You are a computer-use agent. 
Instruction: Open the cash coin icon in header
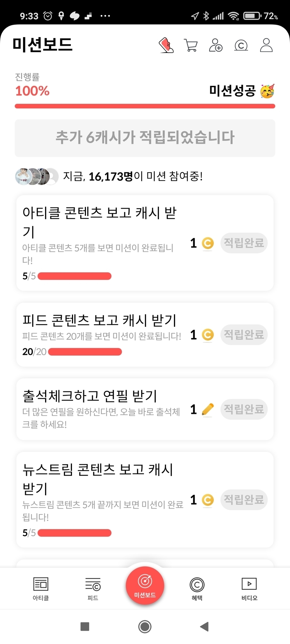click(x=241, y=45)
